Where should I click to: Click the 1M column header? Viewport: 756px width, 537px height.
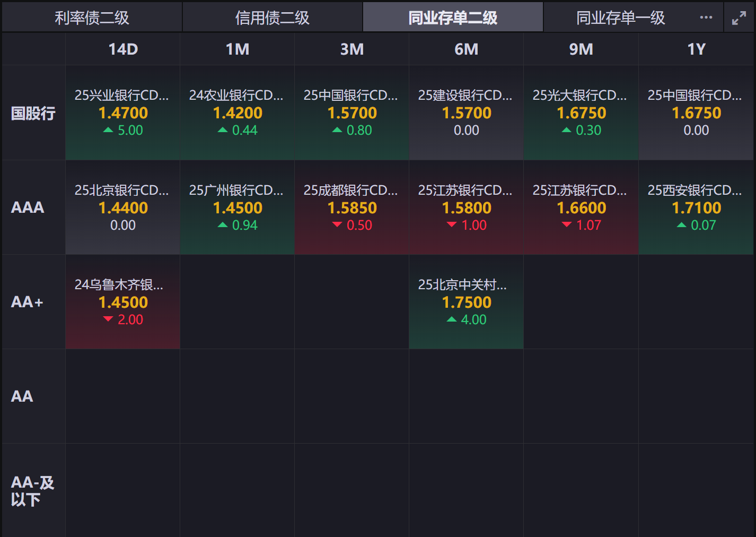coord(238,49)
